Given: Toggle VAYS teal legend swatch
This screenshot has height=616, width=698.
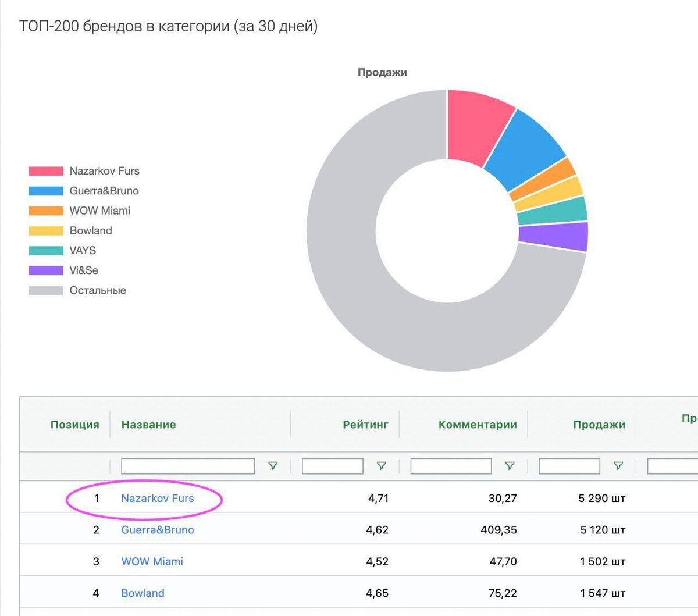Looking at the screenshot, I should pos(46,251).
